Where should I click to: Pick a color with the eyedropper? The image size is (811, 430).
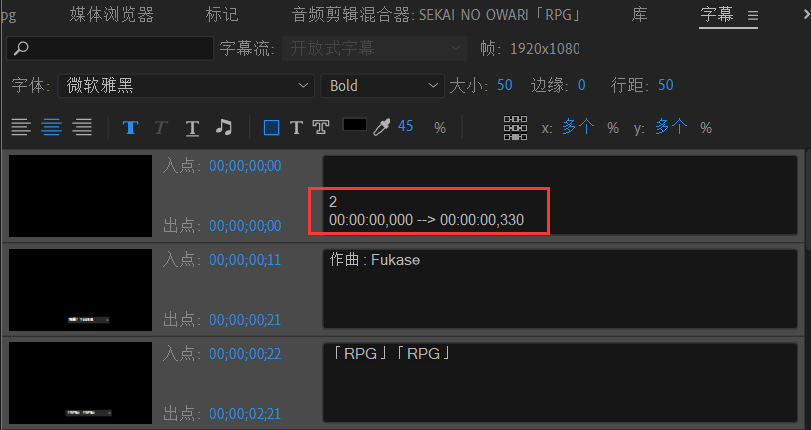tap(381, 127)
